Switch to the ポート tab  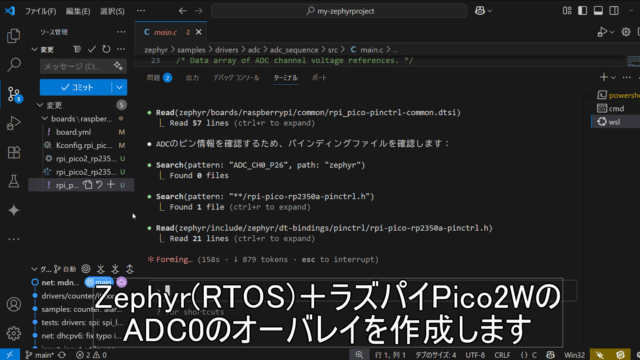[319, 78]
